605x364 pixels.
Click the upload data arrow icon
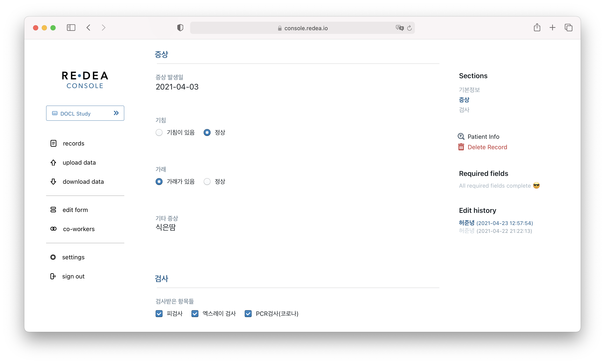click(53, 163)
